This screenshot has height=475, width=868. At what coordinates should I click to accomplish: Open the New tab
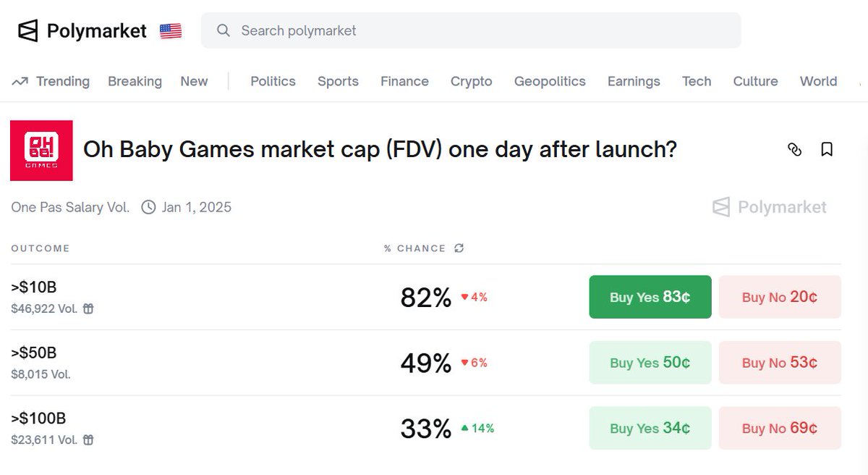point(194,81)
